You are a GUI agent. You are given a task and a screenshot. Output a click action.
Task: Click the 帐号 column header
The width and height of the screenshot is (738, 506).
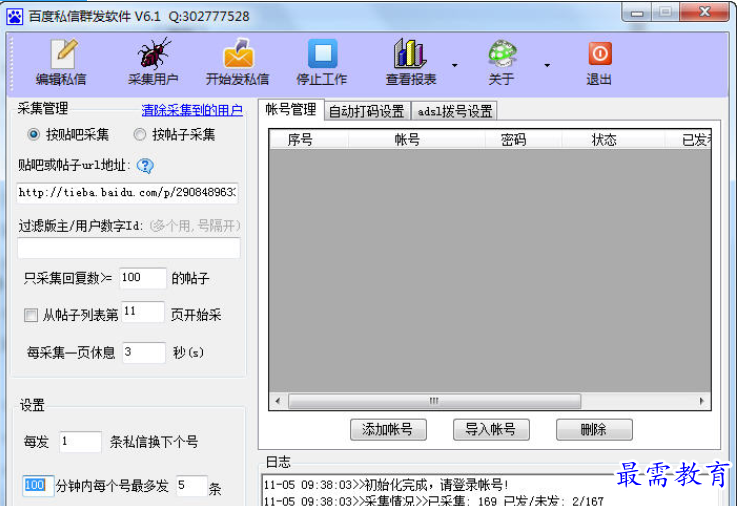[x=417, y=140]
